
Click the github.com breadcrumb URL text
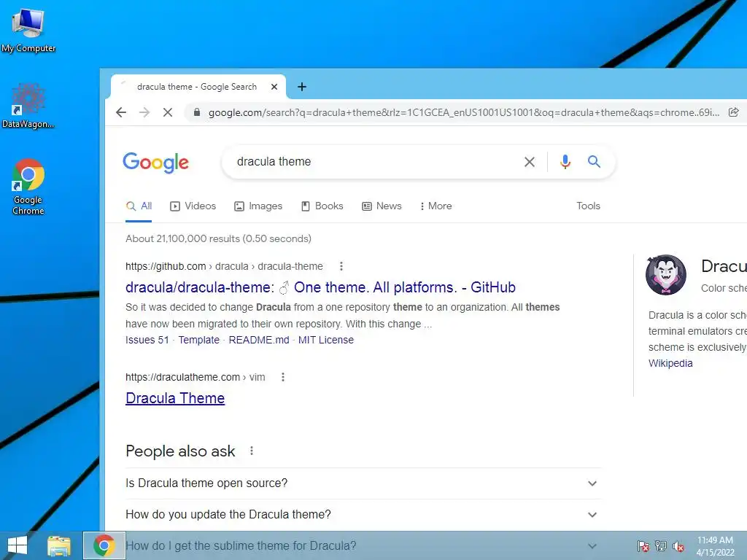224,266
